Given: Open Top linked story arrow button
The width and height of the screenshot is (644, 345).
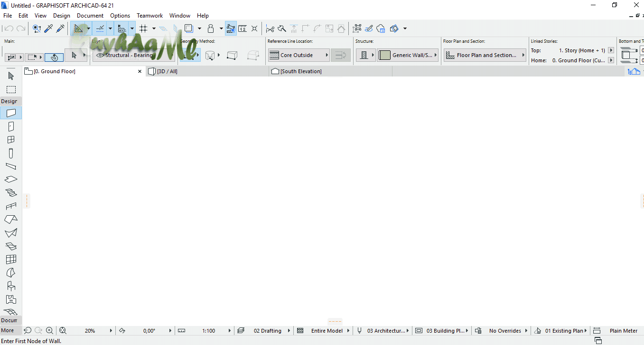Looking at the screenshot, I should tap(611, 50).
